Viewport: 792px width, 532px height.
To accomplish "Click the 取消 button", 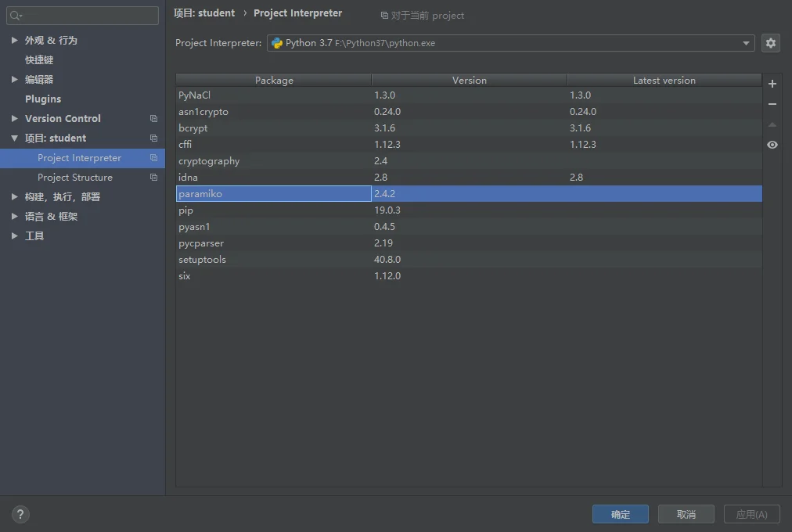I will click(686, 514).
